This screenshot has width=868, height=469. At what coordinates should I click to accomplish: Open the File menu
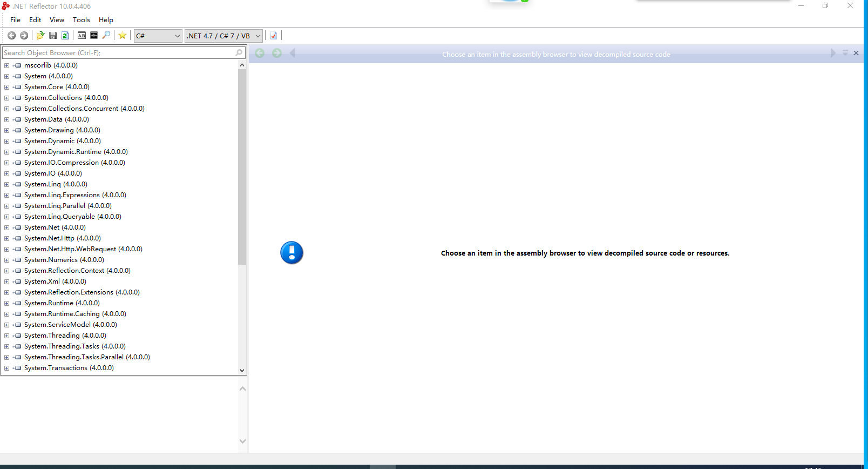click(15, 20)
